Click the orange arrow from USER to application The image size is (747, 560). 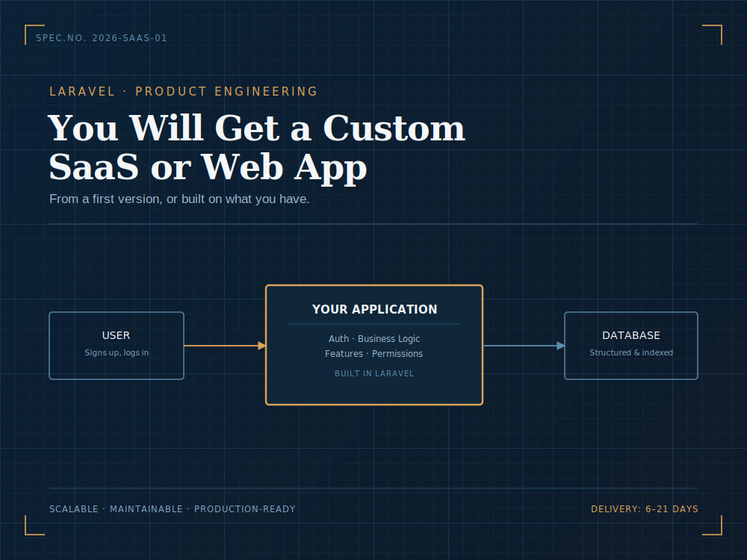[225, 346]
